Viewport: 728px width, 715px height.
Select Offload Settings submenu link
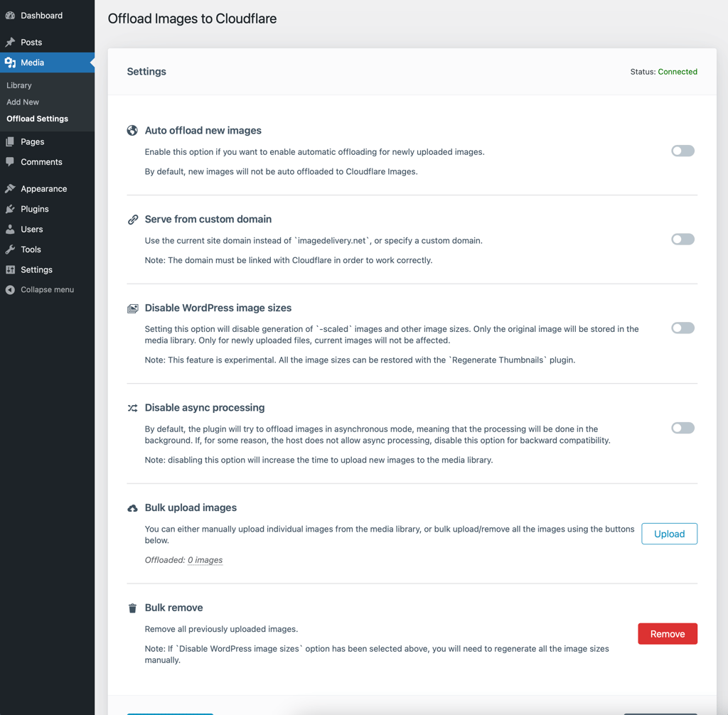pos(37,119)
